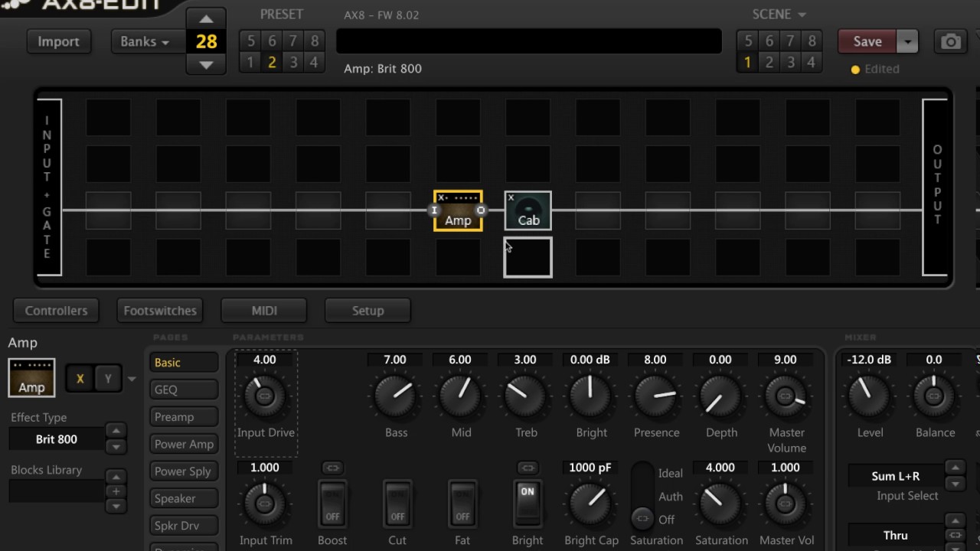The image size is (980, 551).
Task: Select preset 8
Action: [314, 41]
